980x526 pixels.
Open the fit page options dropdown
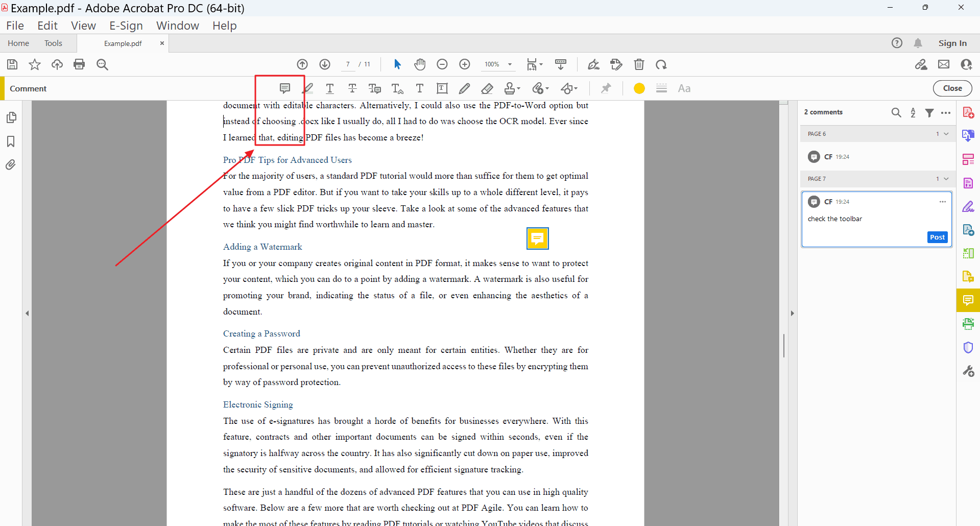tap(535, 64)
